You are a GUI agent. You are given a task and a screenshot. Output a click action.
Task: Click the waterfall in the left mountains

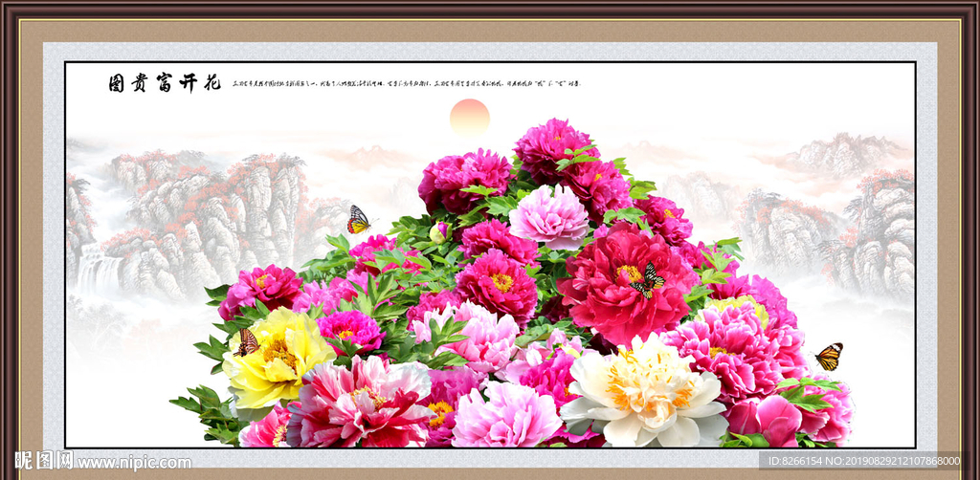point(99,270)
